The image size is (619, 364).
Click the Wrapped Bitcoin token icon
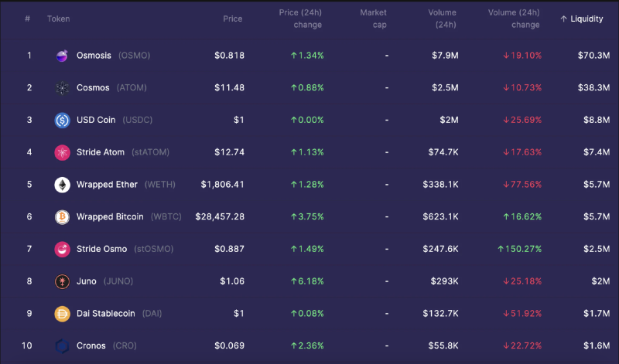click(62, 217)
